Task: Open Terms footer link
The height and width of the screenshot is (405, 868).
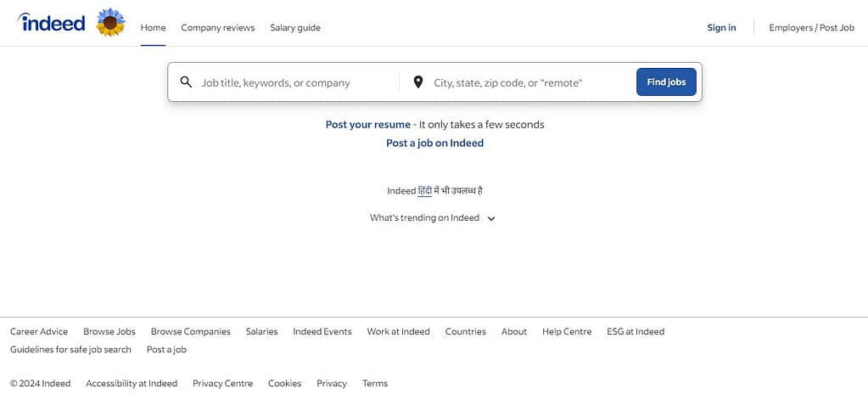Action: (375, 384)
